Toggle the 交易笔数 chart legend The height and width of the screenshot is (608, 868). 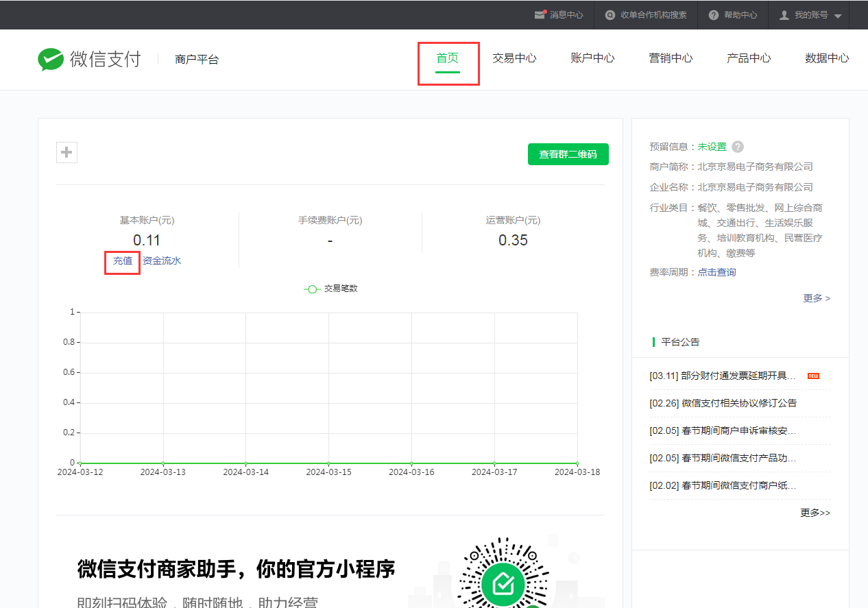tap(331, 289)
